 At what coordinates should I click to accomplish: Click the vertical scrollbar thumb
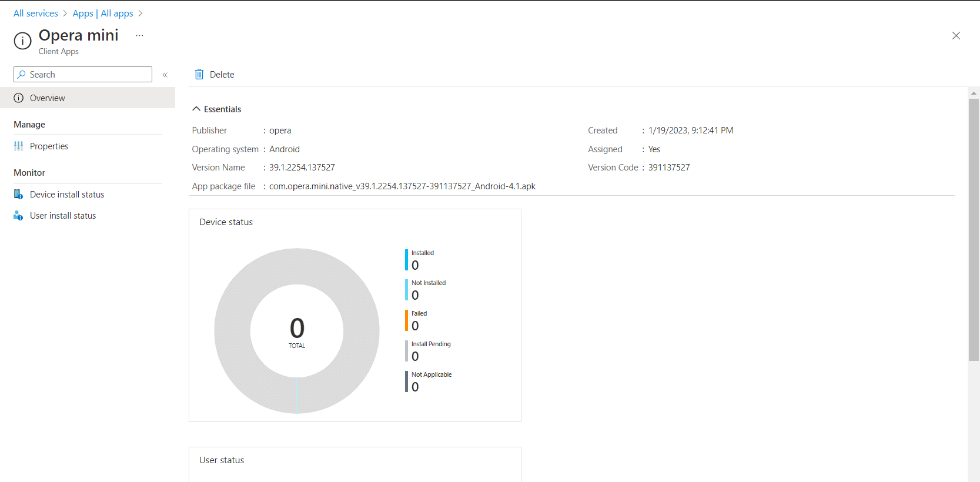point(974,229)
